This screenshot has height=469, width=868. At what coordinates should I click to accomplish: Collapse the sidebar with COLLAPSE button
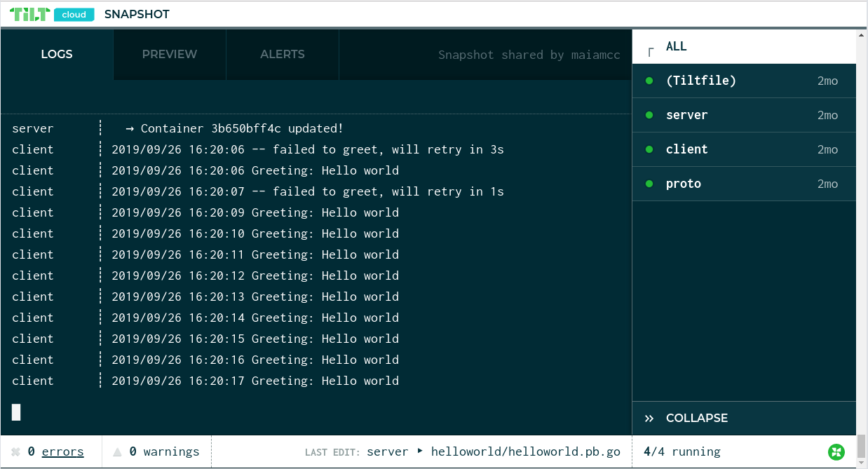click(744, 418)
